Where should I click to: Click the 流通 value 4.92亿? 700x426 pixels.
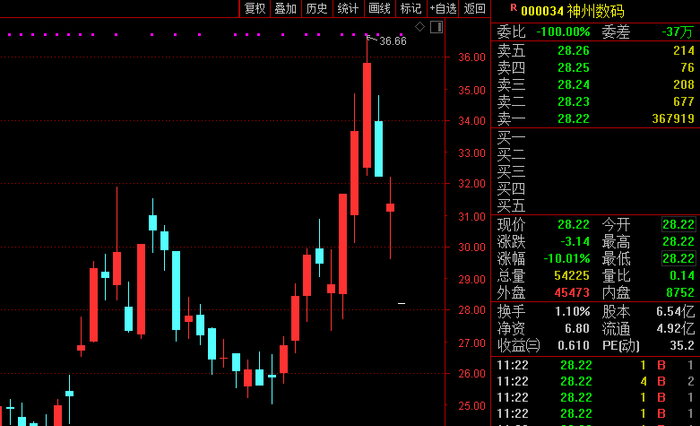tap(675, 329)
